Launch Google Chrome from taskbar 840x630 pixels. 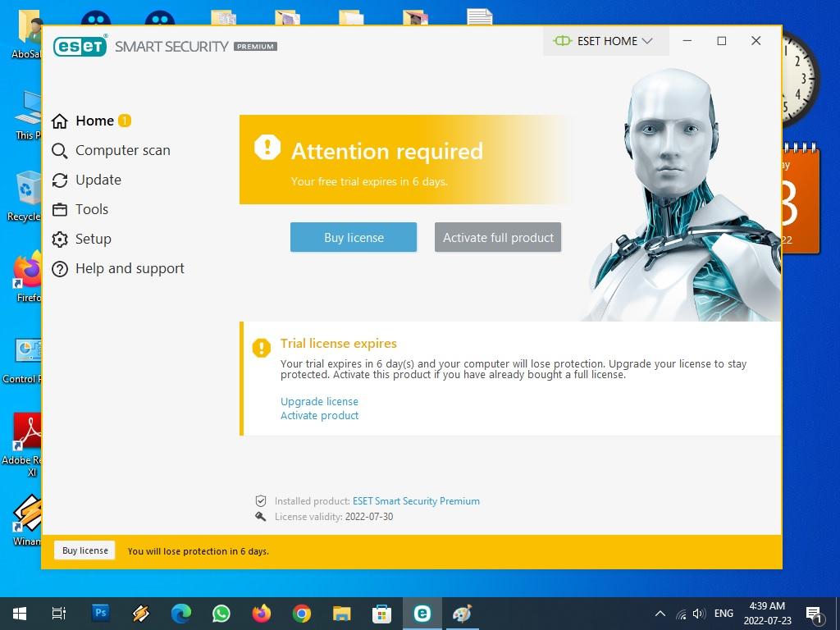click(302, 614)
